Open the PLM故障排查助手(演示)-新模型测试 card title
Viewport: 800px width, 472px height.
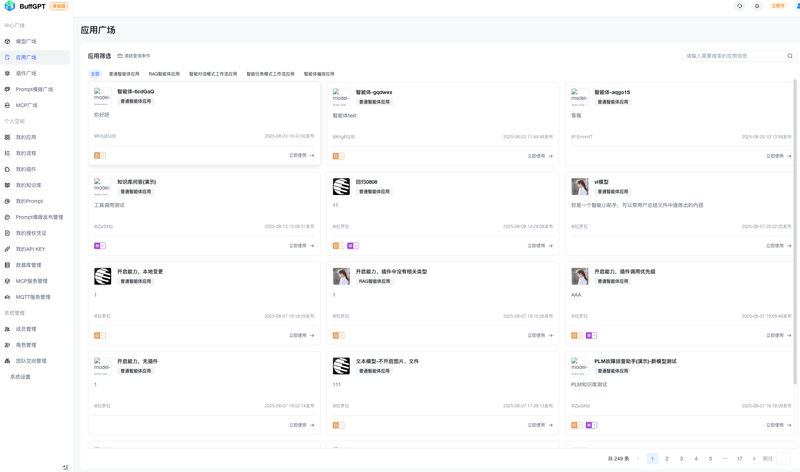tap(635, 361)
